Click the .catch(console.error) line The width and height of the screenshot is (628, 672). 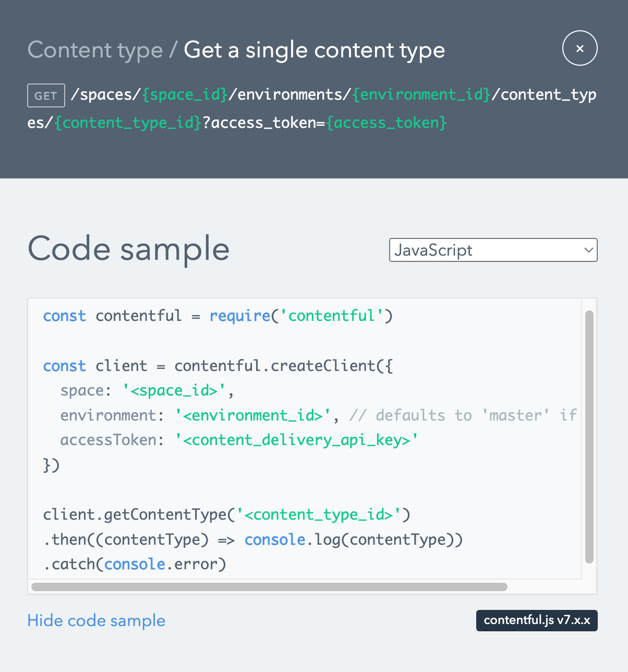pos(135,564)
